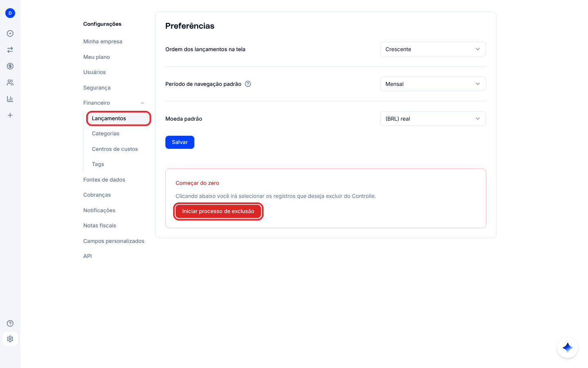The image size is (588, 368).
Task: Open the people contacts icon in sidebar
Action: click(10, 83)
